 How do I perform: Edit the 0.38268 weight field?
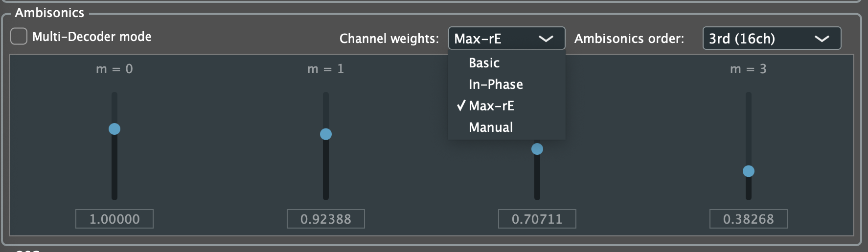749,219
